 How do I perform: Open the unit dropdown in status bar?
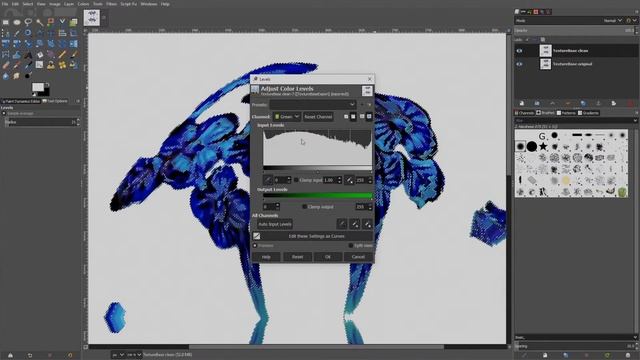(x=118, y=355)
